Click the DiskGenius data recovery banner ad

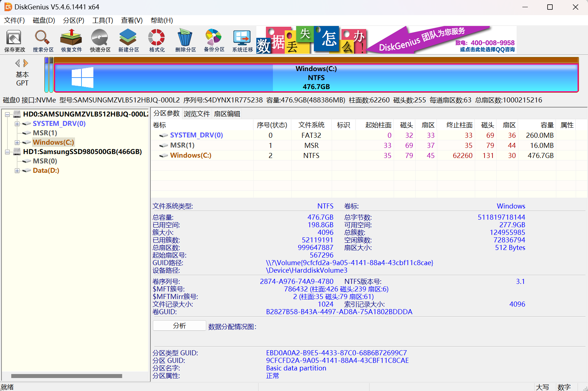click(386, 40)
